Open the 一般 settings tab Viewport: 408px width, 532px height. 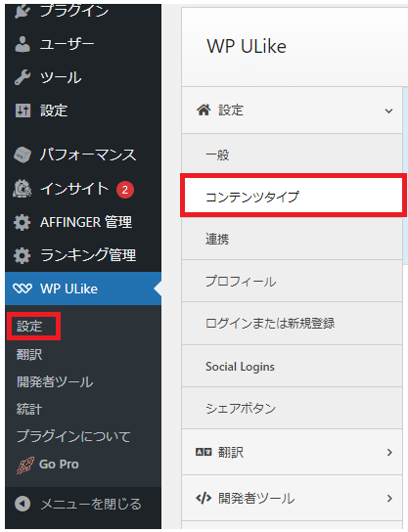[292, 155]
